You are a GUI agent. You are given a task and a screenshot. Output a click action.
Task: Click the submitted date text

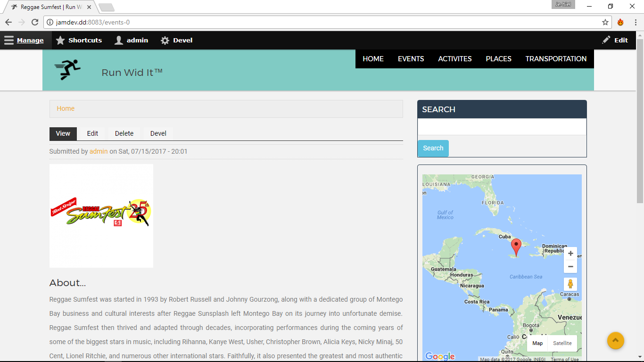click(153, 151)
